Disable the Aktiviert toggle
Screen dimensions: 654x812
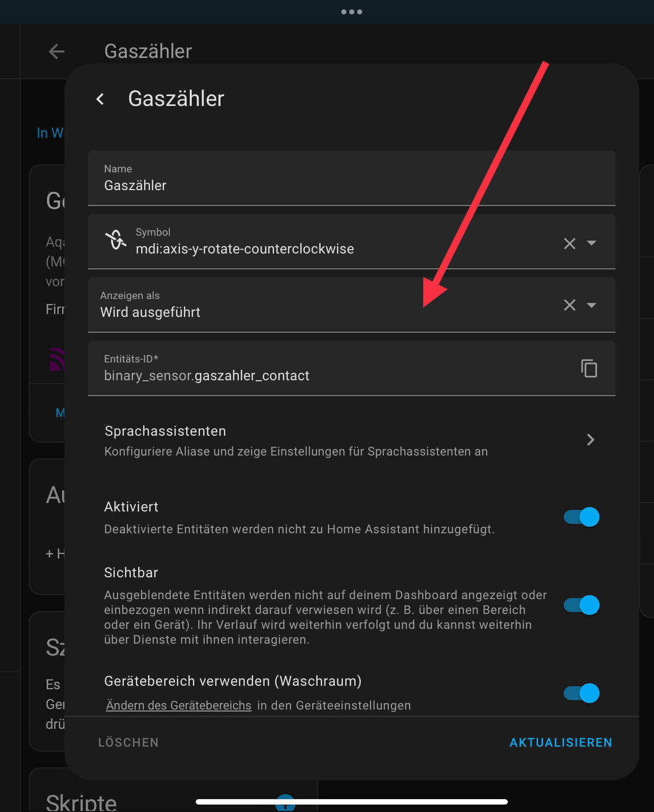pyautogui.click(x=582, y=517)
